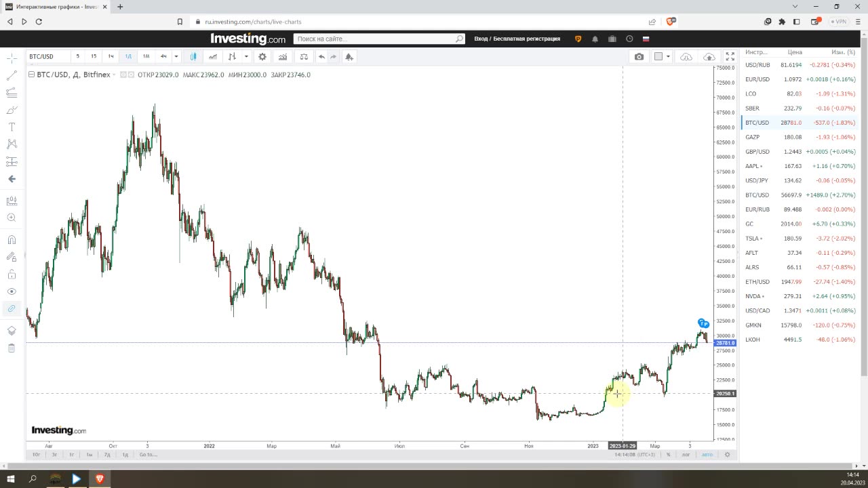Activate the zoom-in magnifier tool
The width and height of the screenshot is (868, 488).
click(12, 218)
